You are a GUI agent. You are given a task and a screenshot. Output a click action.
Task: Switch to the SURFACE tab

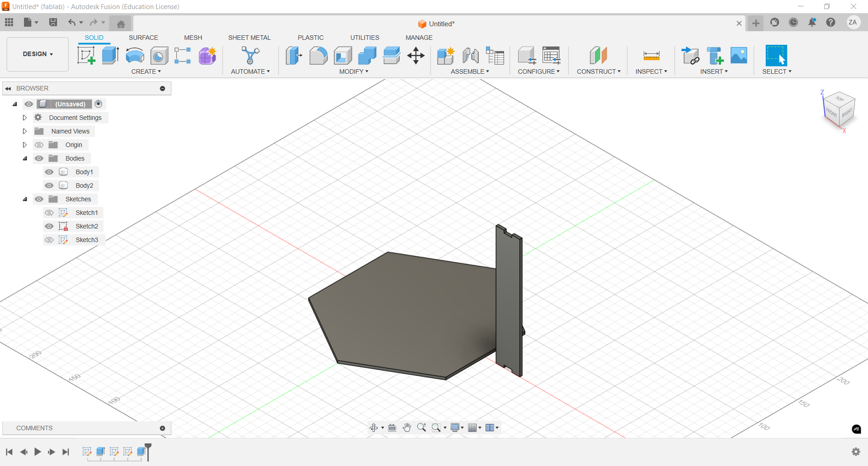[143, 38]
